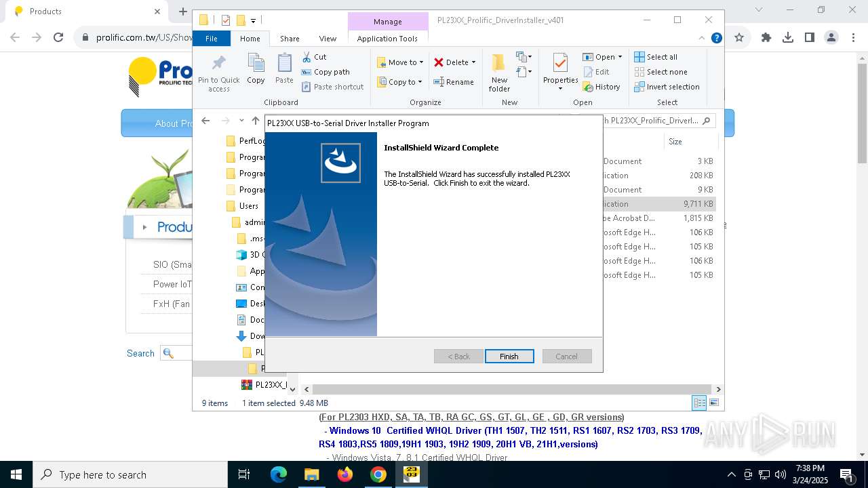Click the Rename ribbon button
Image resolution: width=868 pixels, height=488 pixels.
point(454,82)
